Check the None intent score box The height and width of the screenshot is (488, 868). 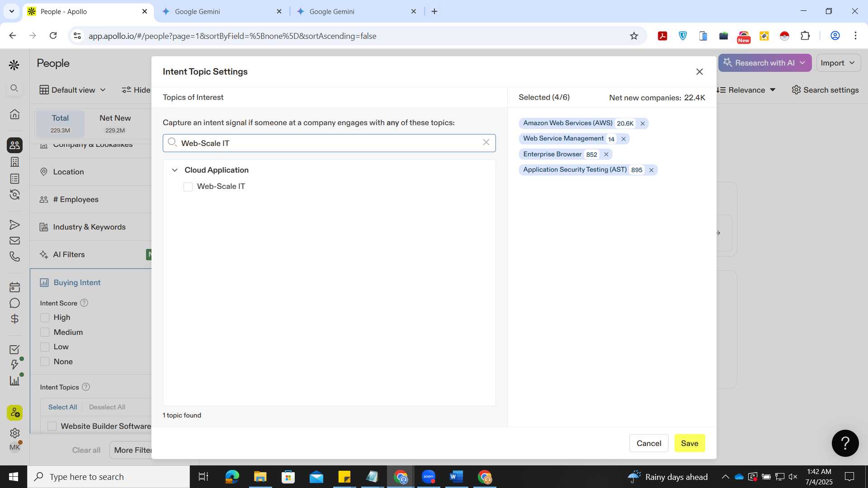pyautogui.click(x=45, y=361)
